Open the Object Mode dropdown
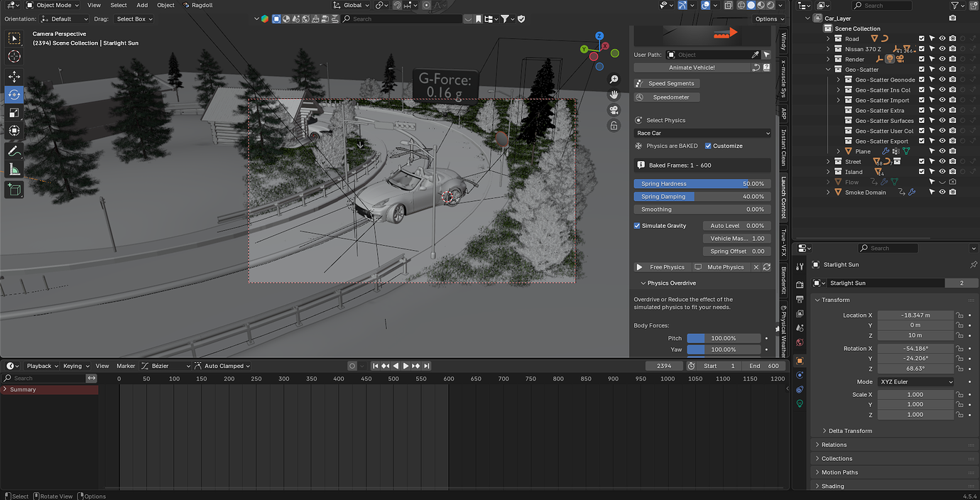 coord(53,5)
